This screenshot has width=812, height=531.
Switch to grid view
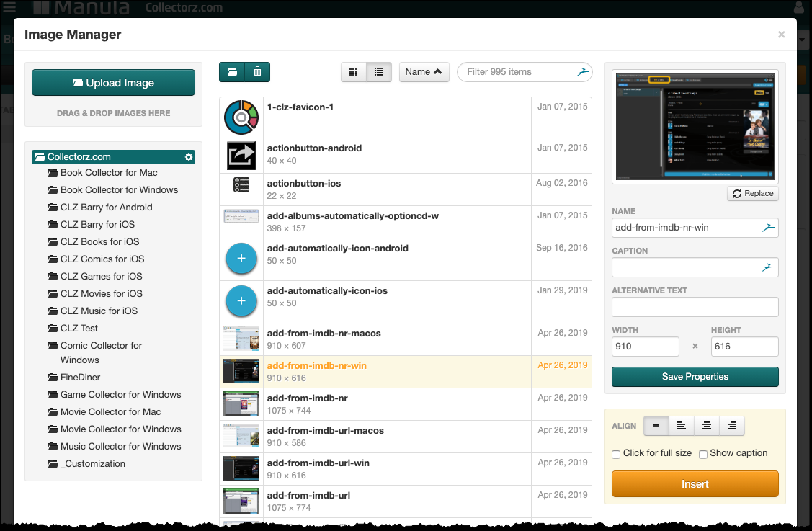354,72
